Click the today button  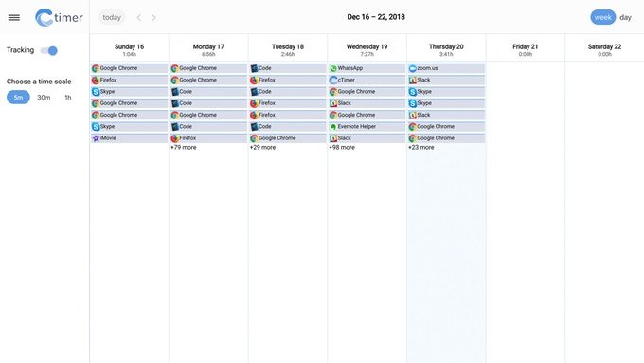pos(112,17)
